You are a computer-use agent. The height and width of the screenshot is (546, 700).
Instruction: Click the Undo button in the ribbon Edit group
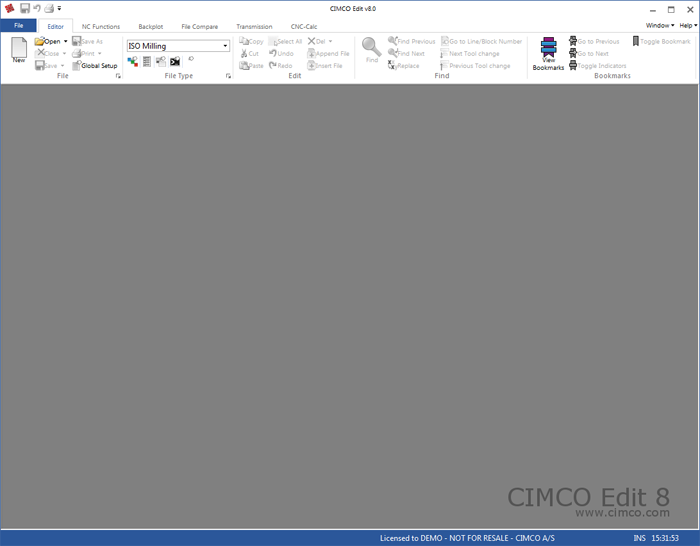281,54
